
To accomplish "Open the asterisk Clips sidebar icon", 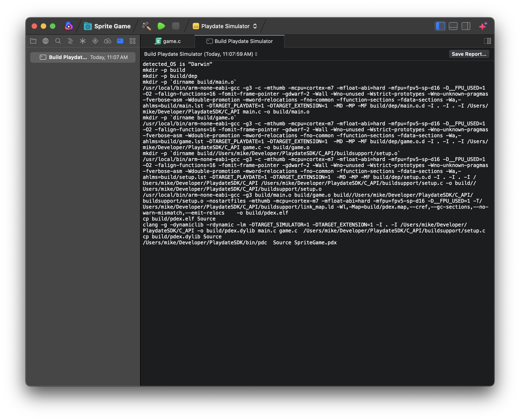I will pyautogui.click(x=83, y=41).
